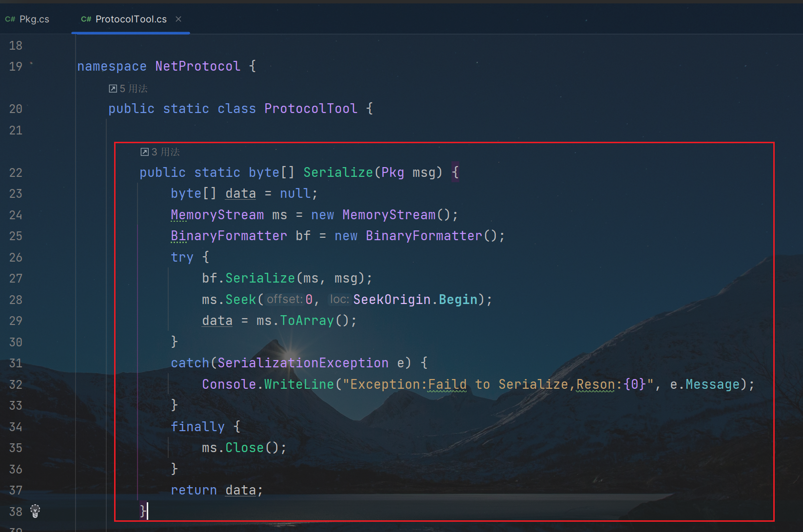Click the 'class' keyword on line 20
The width and height of the screenshot is (803, 532).
[237, 109]
